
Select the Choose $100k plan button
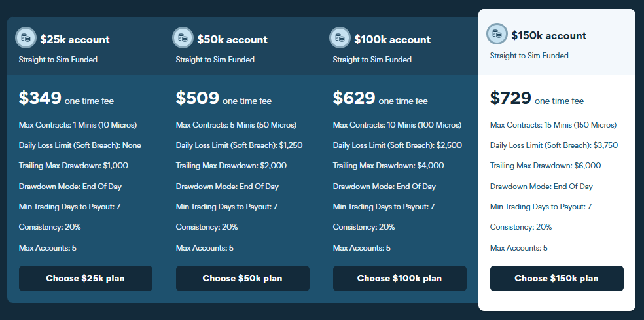tap(399, 278)
